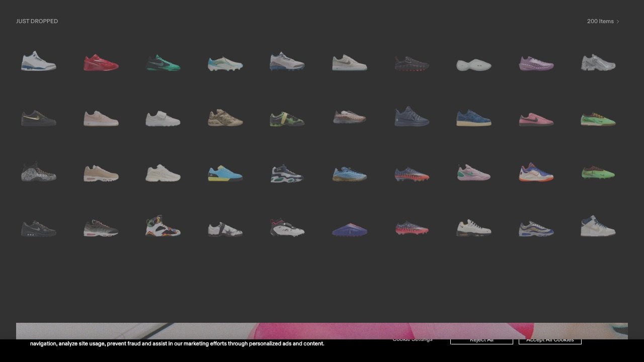
Task: Select the blue suede sneaker with cream sole
Action: point(474,118)
